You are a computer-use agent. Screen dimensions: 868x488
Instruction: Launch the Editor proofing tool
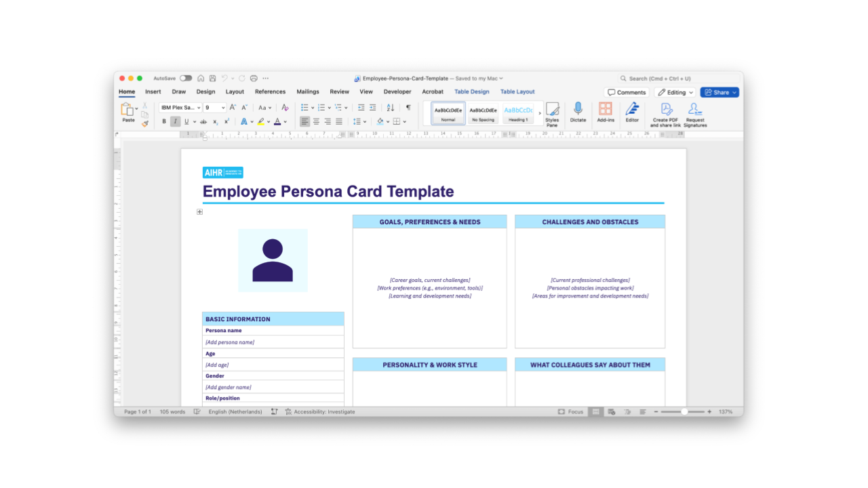click(x=632, y=113)
